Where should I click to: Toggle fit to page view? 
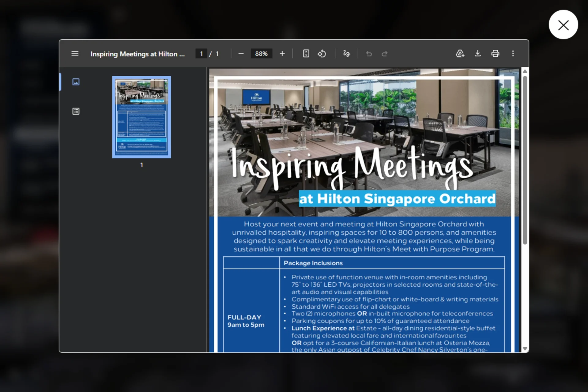click(x=306, y=54)
